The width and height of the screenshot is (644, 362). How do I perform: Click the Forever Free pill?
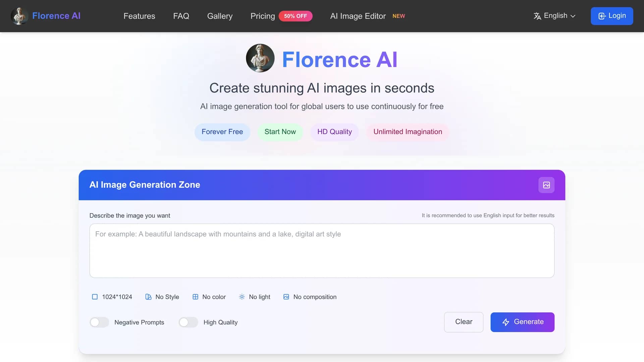222,132
